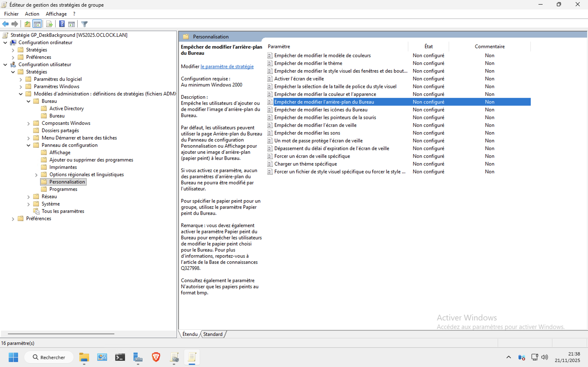Image resolution: width=588 pixels, height=367 pixels.
Task: Open the Action menu
Action: tap(32, 14)
